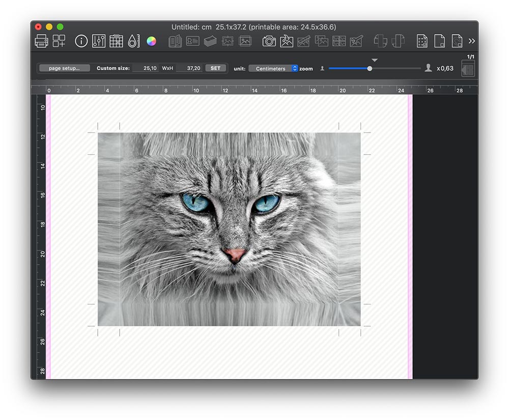Viewport: 509px width, 420px height.
Task: Click the add layout grid-plus icon
Action: (59, 41)
